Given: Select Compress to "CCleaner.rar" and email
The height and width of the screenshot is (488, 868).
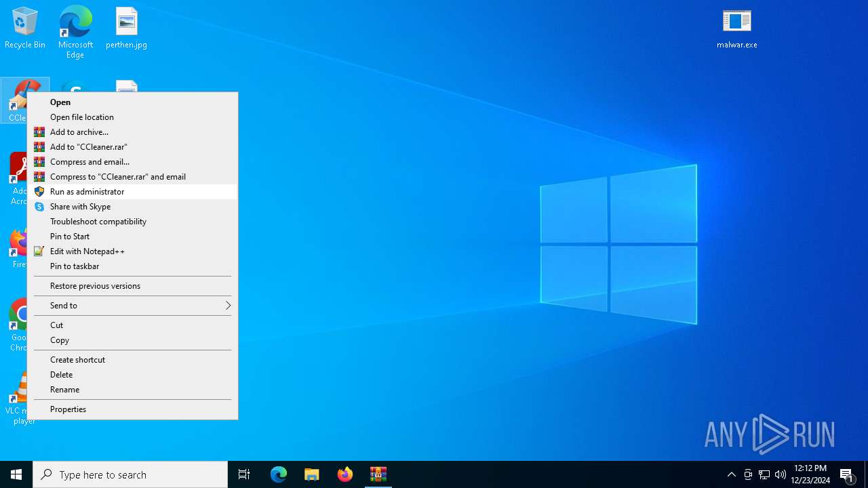Looking at the screenshot, I should 132,177.
